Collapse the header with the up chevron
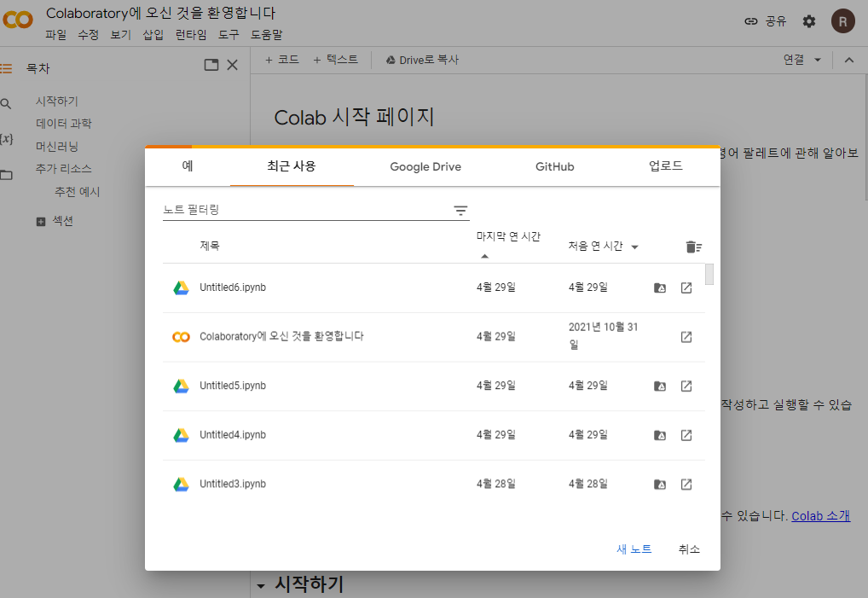This screenshot has width=868, height=598. (x=849, y=60)
